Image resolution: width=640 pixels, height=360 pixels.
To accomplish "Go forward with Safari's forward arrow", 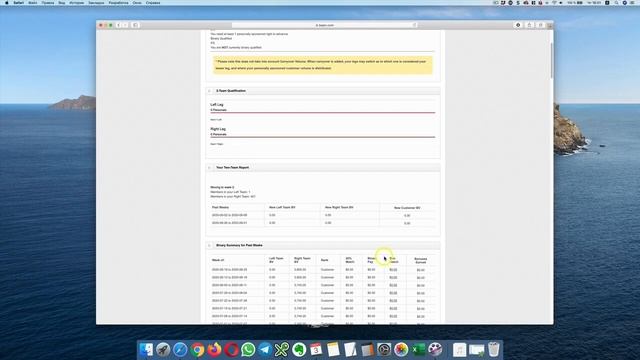I will click(126, 25).
